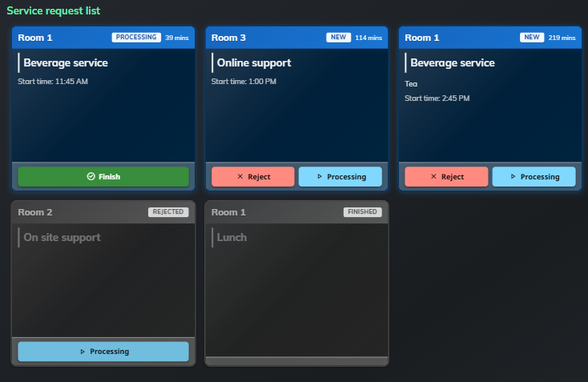Viewport: 588px width, 382px height.
Task: Click the REJECTED badge on the Room 2 card
Action: tap(167, 212)
